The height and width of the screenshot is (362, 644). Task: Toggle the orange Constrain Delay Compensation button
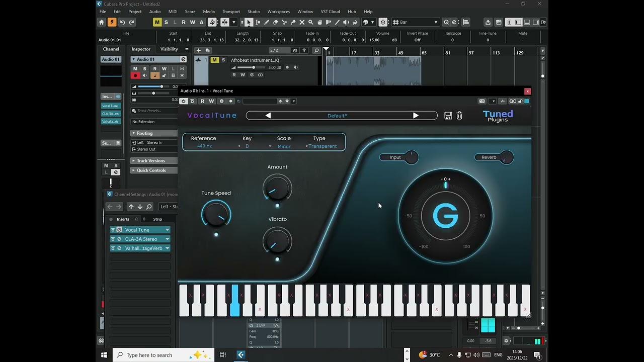click(x=112, y=22)
